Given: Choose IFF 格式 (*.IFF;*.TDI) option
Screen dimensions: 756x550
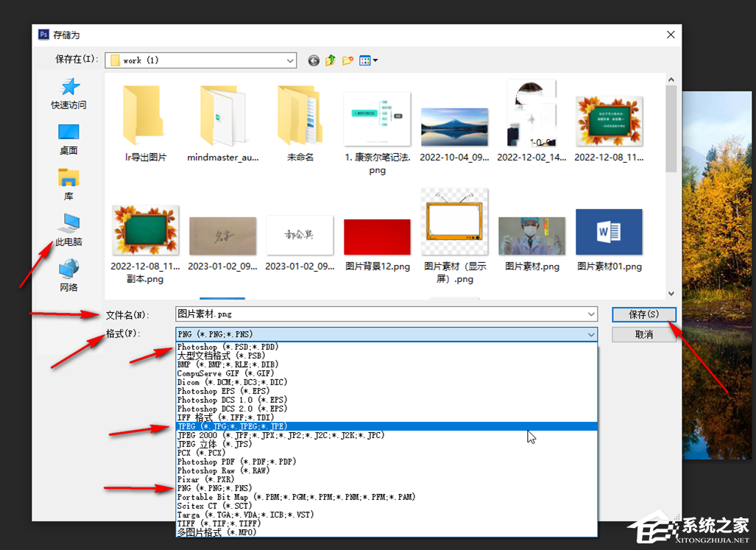Looking at the screenshot, I should [386, 417].
